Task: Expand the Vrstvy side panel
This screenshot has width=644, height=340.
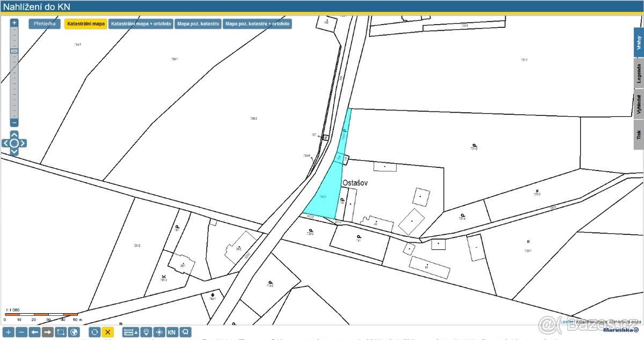Action: tap(639, 42)
